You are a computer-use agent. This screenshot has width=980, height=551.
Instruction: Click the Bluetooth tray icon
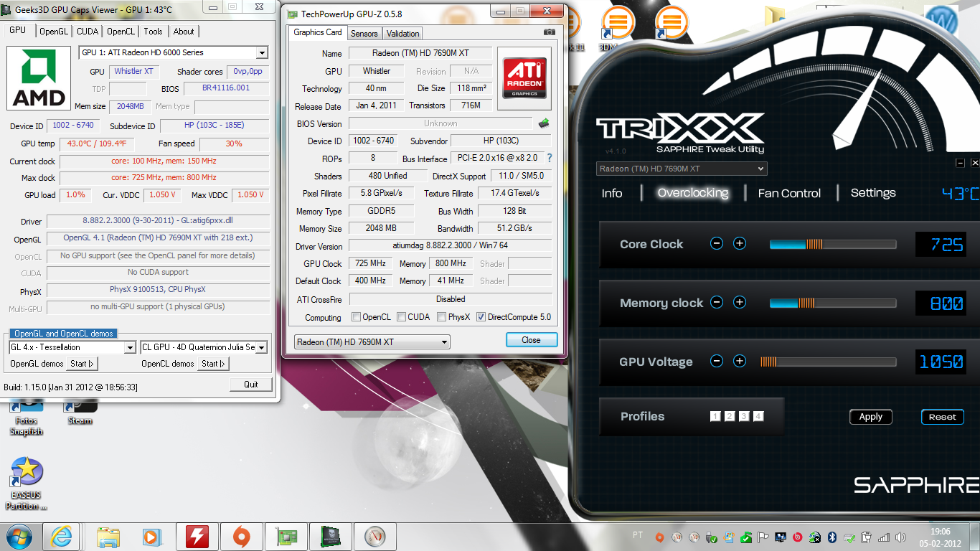[x=832, y=537]
